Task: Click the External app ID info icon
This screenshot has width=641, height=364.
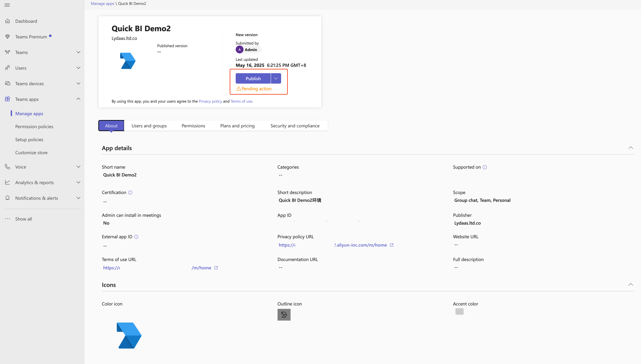Action: [x=136, y=237]
